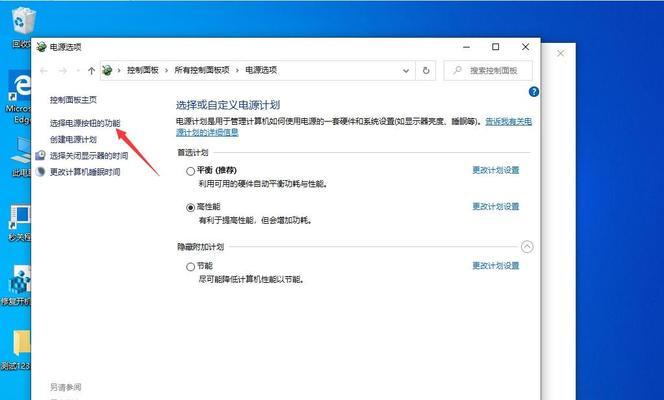Go back with the left arrow button

[x=44, y=71]
